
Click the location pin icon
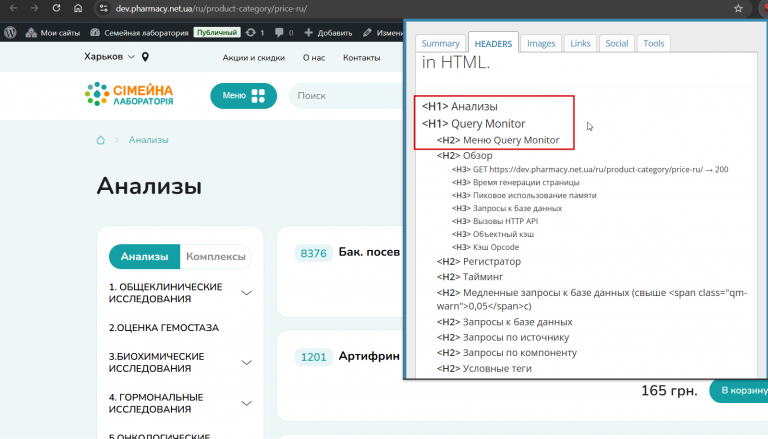click(x=145, y=57)
